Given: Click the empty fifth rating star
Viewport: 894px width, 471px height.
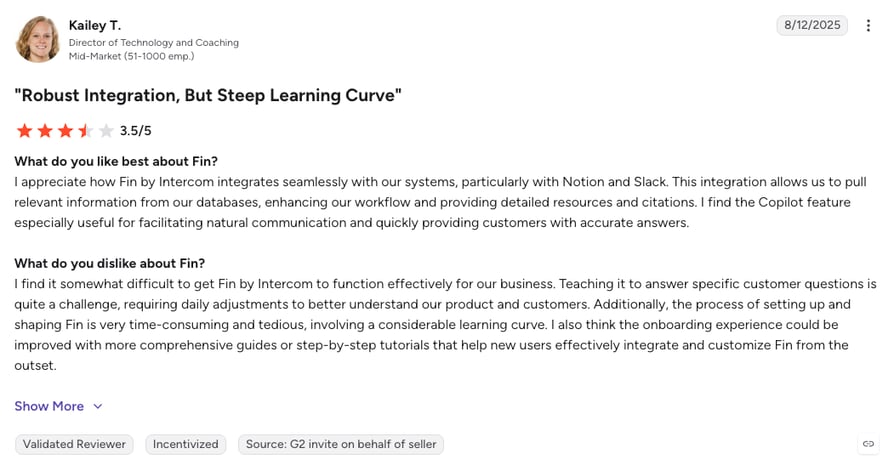Looking at the screenshot, I should tap(106, 131).
